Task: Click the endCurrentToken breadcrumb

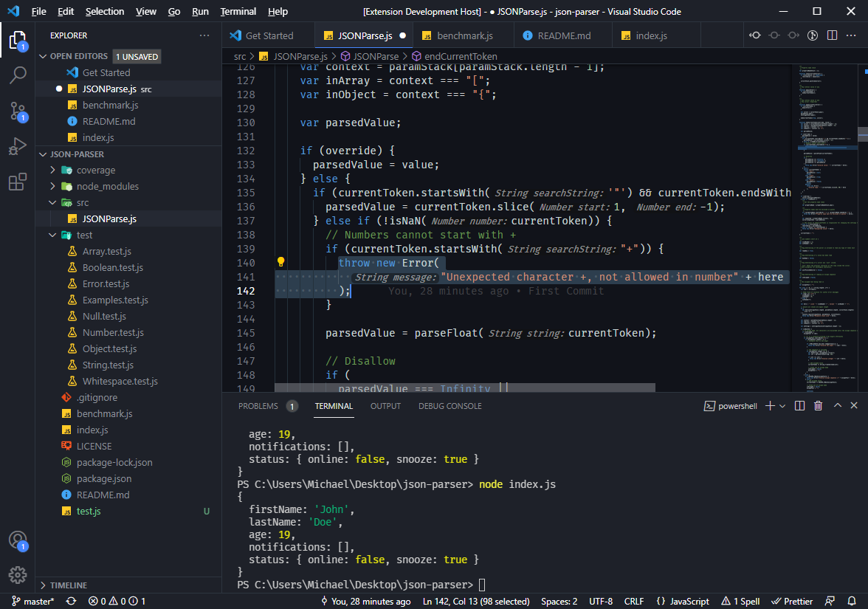Action: pos(461,56)
